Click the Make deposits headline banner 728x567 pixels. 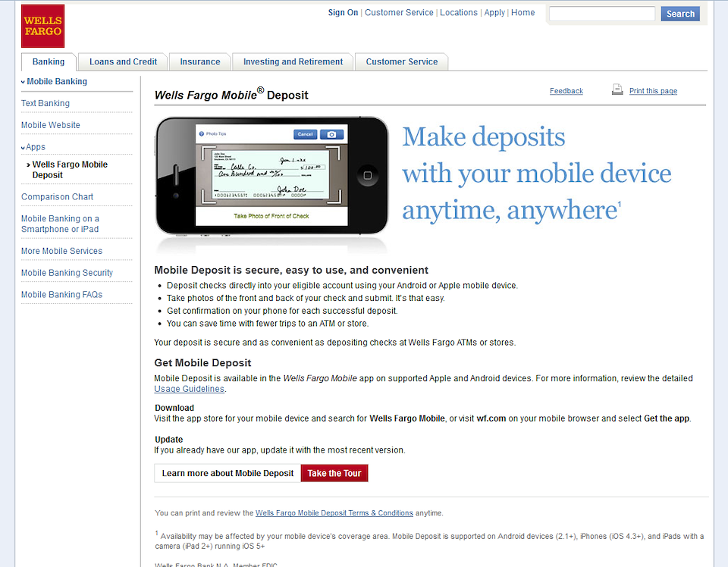click(537, 173)
